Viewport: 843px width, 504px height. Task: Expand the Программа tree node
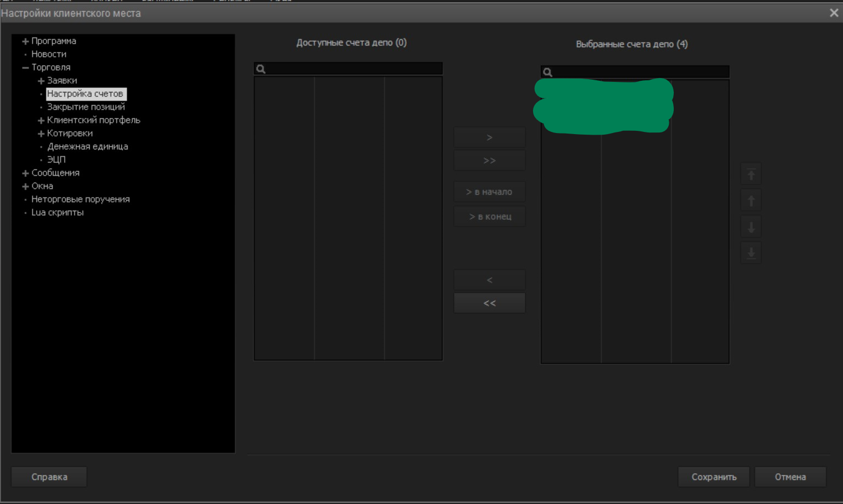pos(25,41)
